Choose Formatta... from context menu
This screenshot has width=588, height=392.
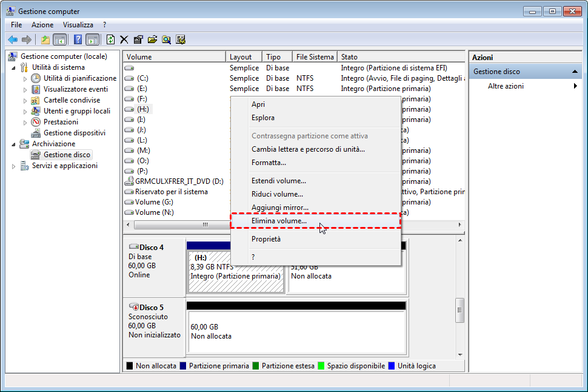(x=315, y=163)
